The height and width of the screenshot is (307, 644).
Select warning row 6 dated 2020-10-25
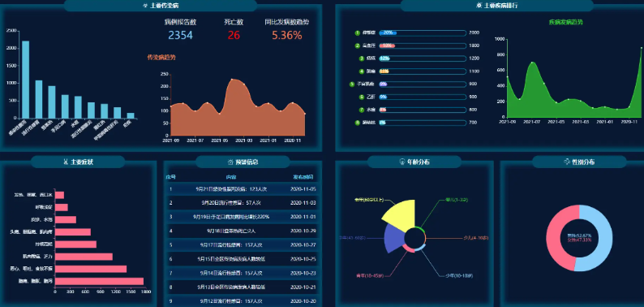pos(243,259)
